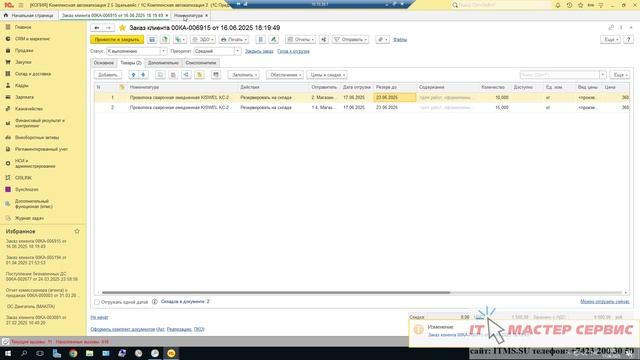640x360 pixels.
Task: Open CRM и маркетинг section
Action: (32, 39)
